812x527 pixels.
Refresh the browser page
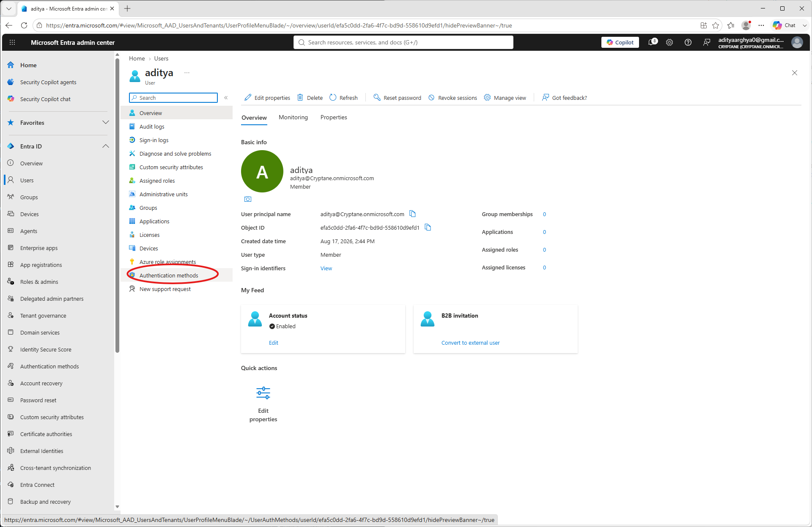click(x=24, y=25)
